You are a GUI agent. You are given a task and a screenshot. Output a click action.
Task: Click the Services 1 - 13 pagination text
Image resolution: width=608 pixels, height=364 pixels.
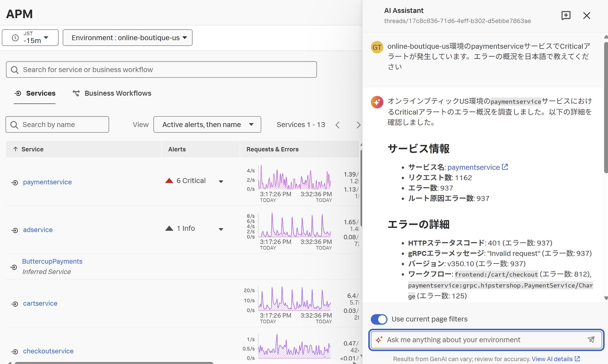301,125
